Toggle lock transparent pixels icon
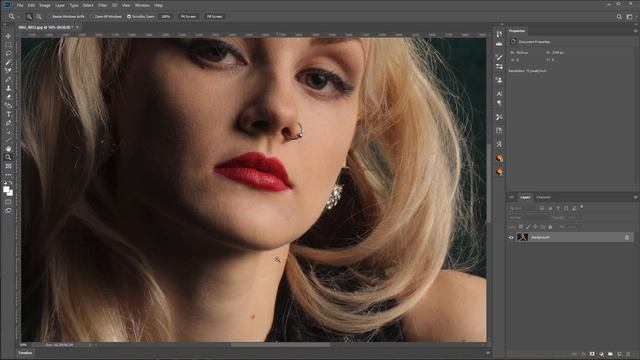Viewport: 640px width, 360px height. pyautogui.click(x=521, y=227)
